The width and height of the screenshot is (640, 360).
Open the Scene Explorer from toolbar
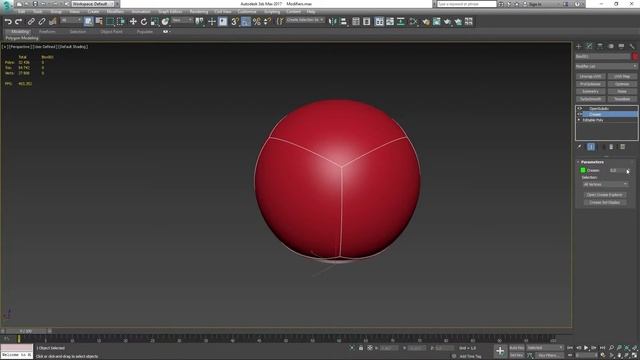pyautogui.click(x=356, y=22)
